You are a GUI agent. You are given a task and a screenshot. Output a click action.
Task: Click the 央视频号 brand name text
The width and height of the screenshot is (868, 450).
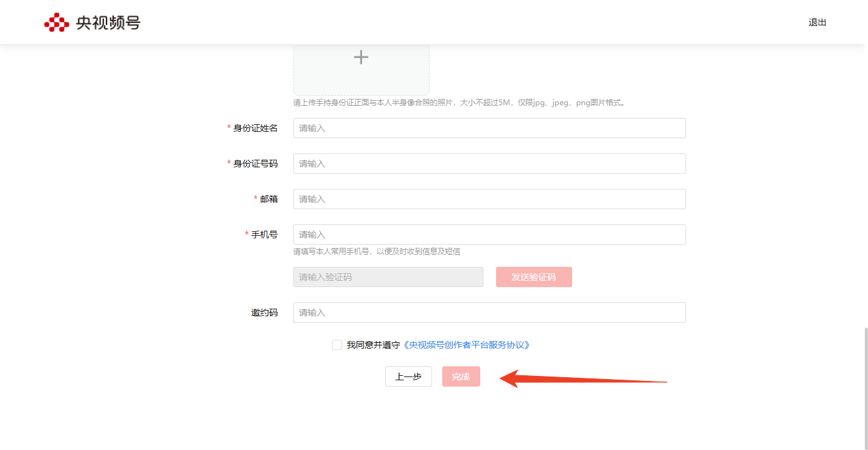click(x=108, y=23)
